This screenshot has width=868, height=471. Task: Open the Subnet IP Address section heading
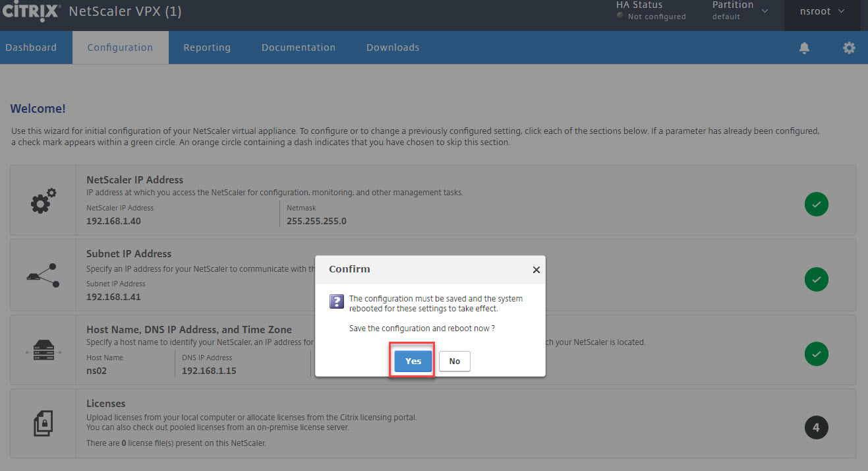click(129, 253)
